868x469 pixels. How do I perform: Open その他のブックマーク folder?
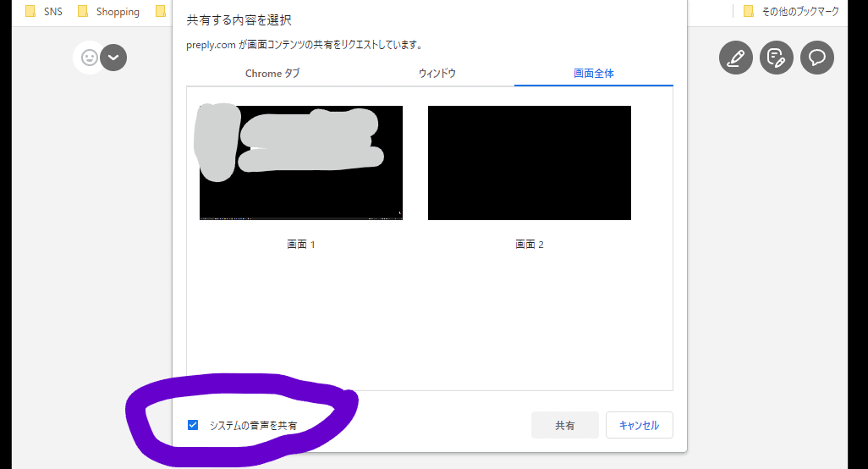click(791, 12)
